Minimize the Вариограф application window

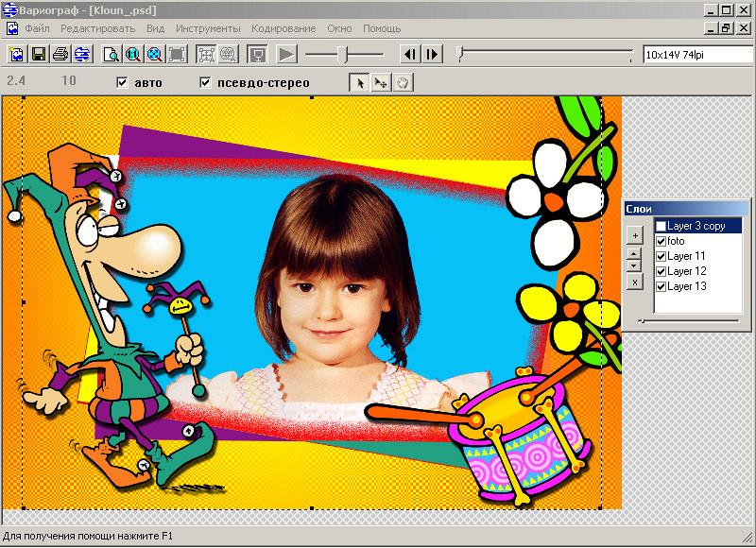click(x=711, y=10)
